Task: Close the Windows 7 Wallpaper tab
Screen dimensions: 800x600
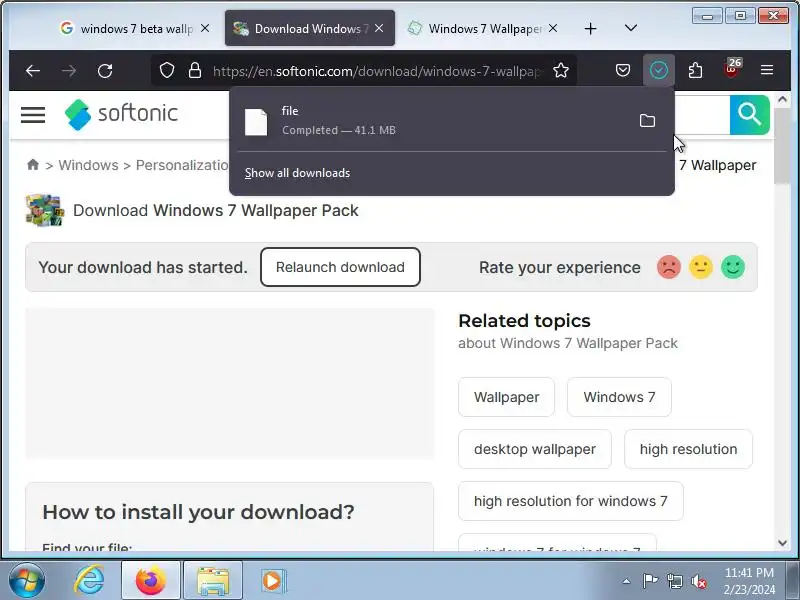Action: coord(553,29)
